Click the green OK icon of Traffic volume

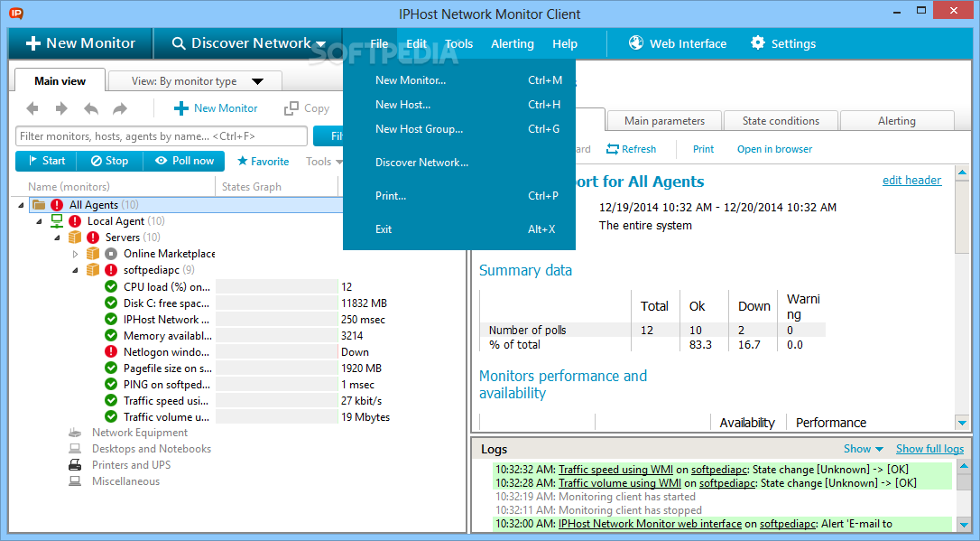pos(111,416)
